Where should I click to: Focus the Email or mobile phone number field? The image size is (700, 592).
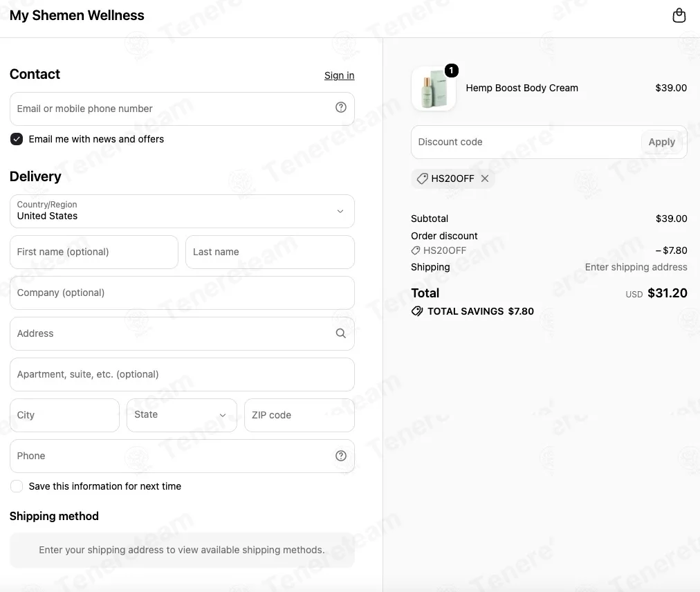[182, 109]
